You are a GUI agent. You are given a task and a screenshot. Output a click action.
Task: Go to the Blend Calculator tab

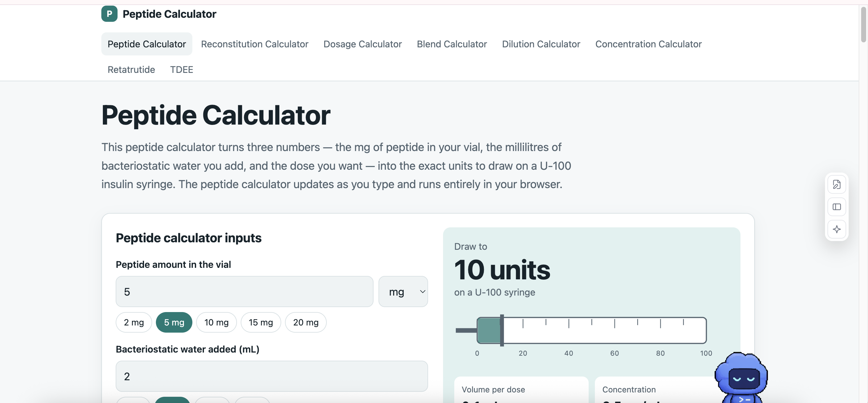click(x=451, y=44)
